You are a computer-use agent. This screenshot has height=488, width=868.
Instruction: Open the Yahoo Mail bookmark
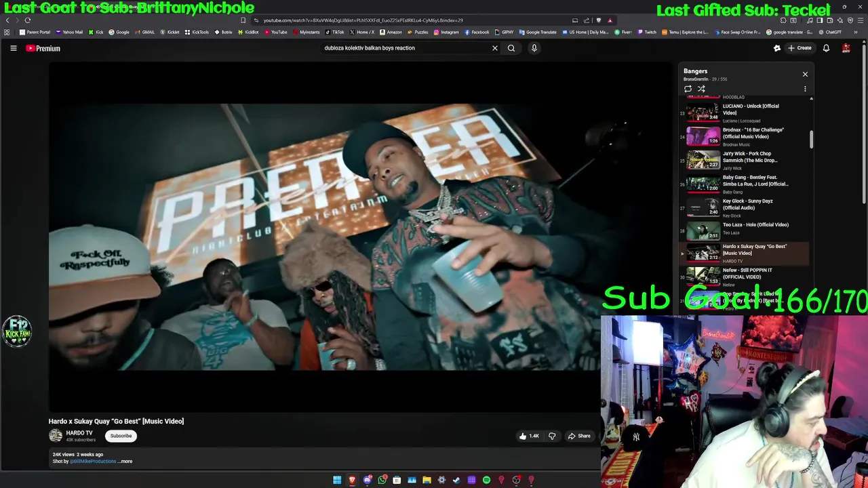69,32
